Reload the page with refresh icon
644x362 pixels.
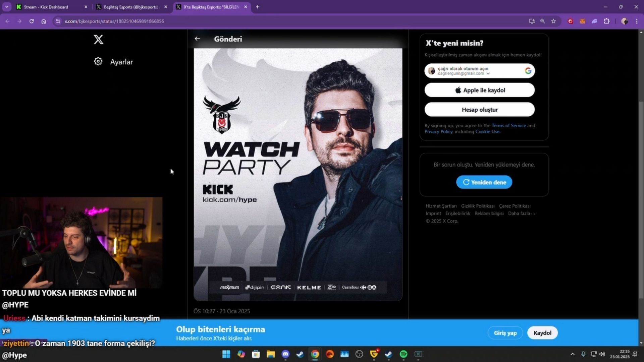pos(32,21)
